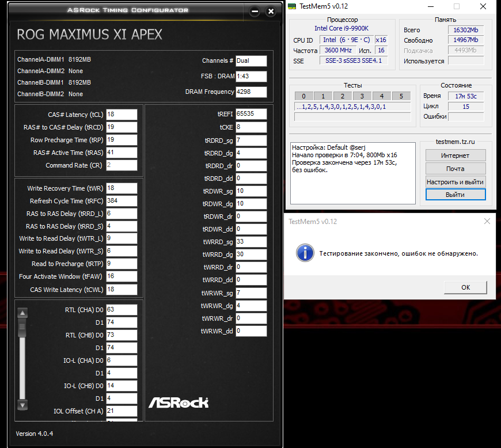This screenshot has height=448, width=501.
Task: Click the Выйти button
Action: (456, 195)
